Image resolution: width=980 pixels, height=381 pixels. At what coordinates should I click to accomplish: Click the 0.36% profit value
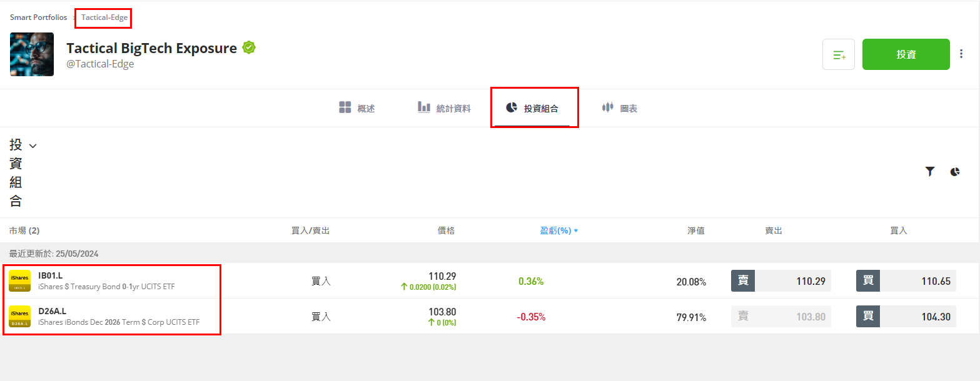coord(531,281)
